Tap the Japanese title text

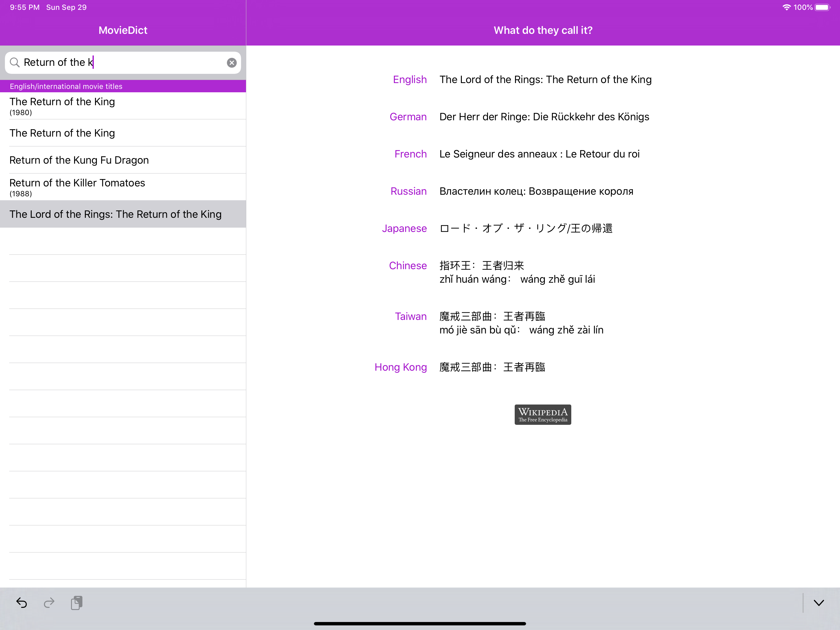[526, 228]
